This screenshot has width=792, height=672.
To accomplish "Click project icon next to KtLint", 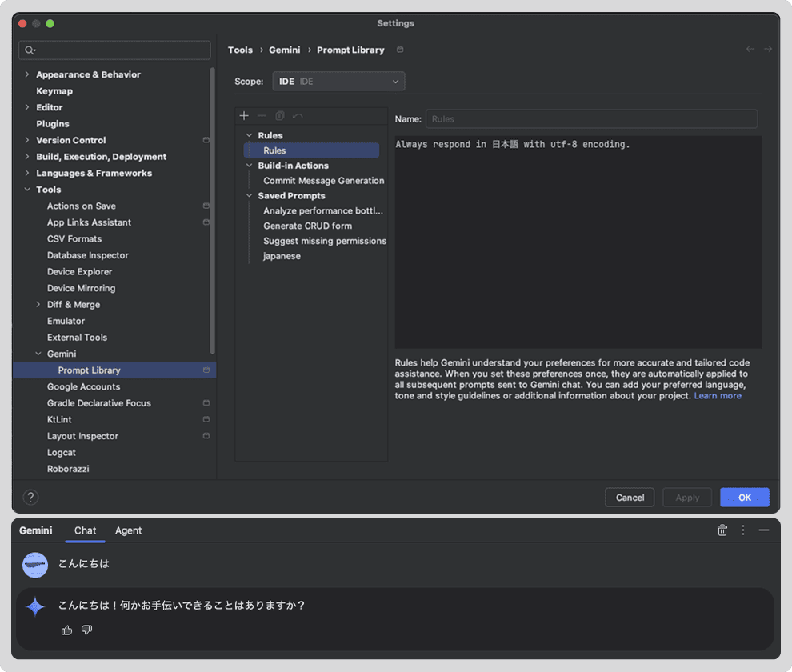I will click(206, 419).
